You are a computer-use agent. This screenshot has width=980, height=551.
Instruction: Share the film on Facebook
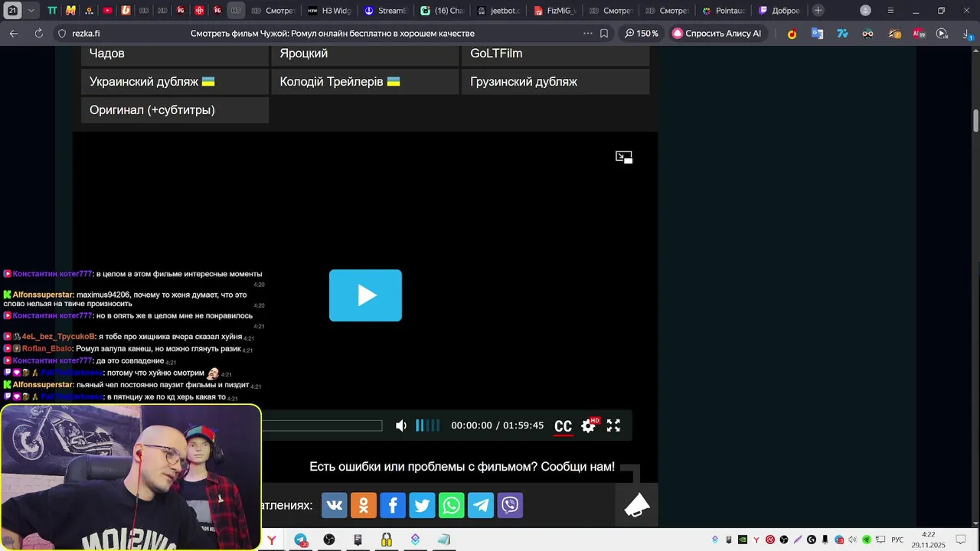[x=393, y=505]
